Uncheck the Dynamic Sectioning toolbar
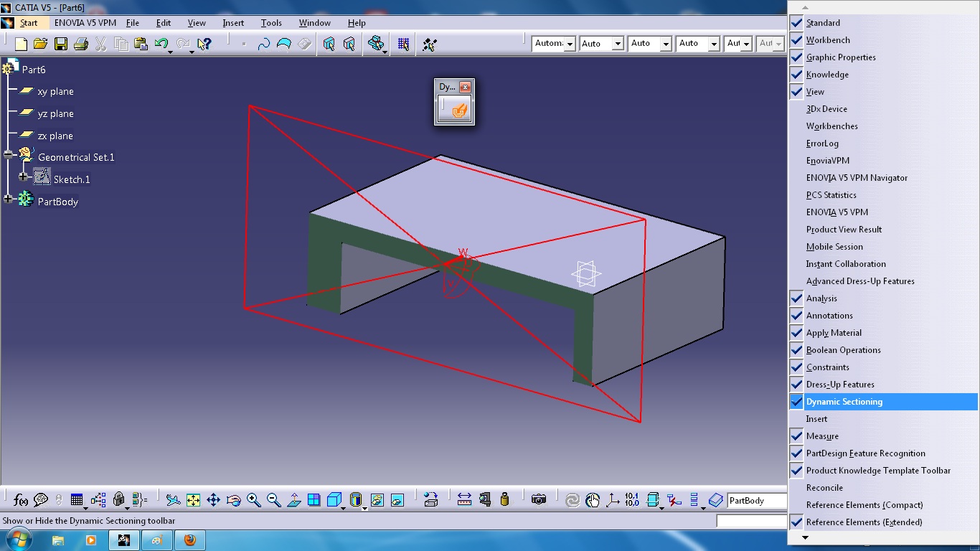Image resolution: width=980 pixels, height=551 pixels. pos(882,402)
